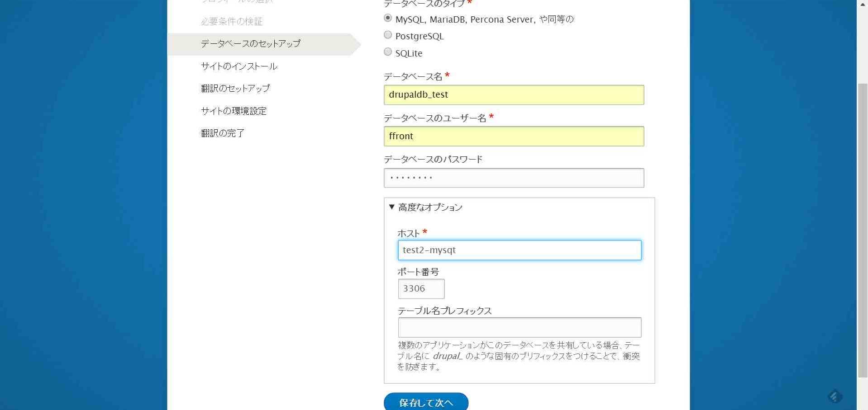Screen dimensions: 868x410
Task: Click the サイトのインストール step text
Action: click(239, 66)
